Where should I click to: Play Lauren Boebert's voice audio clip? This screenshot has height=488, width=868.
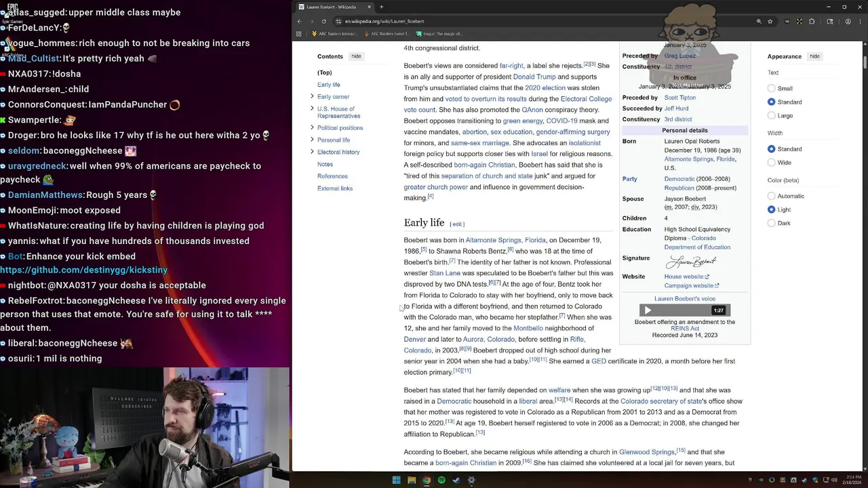[x=648, y=310]
